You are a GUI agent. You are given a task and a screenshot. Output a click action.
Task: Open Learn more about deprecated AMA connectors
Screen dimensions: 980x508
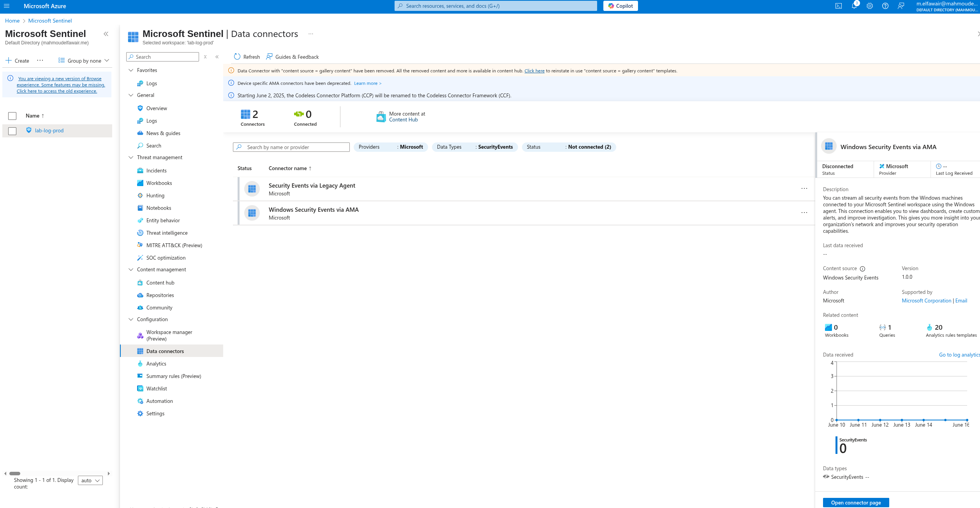click(367, 83)
